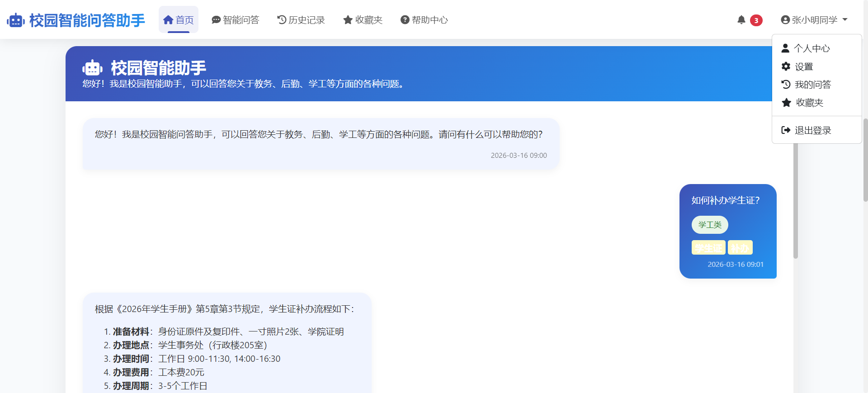The image size is (868, 393).
Task: Click the gear icon beside 设置
Action: (786, 66)
